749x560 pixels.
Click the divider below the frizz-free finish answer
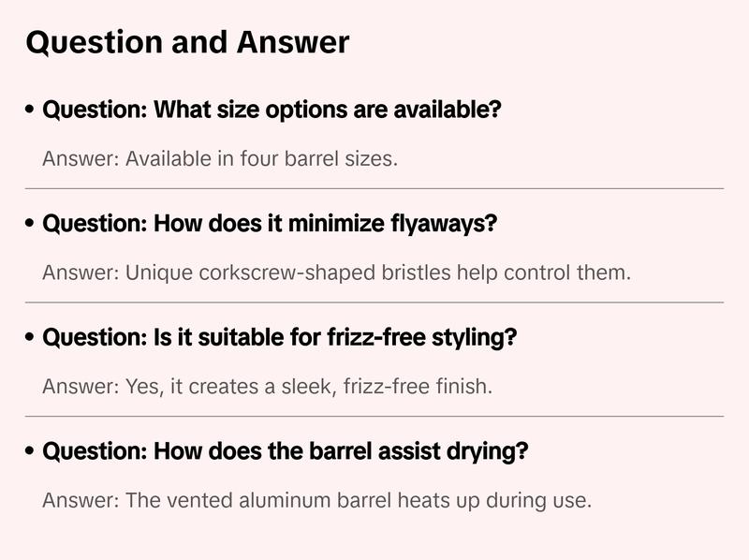click(374, 416)
